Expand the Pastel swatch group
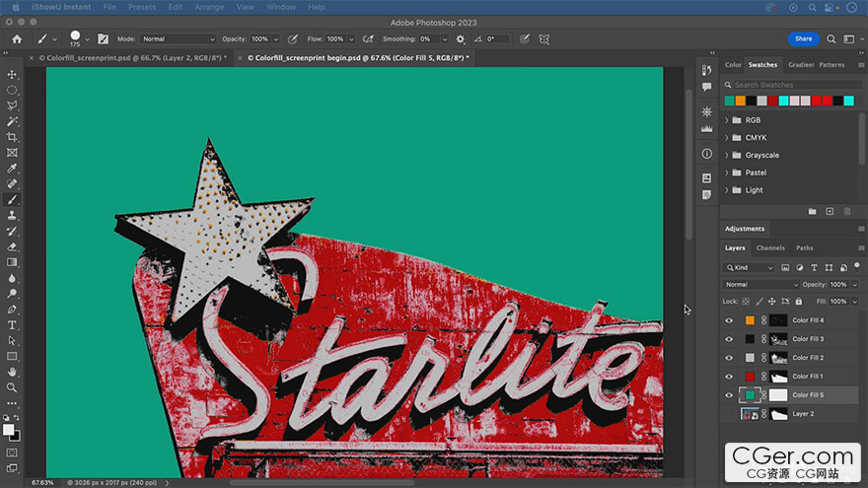 pyautogui.click(x=727, y=173)
